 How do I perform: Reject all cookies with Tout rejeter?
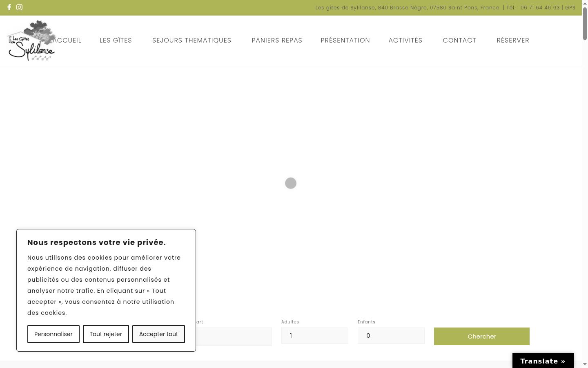(106, 334)
